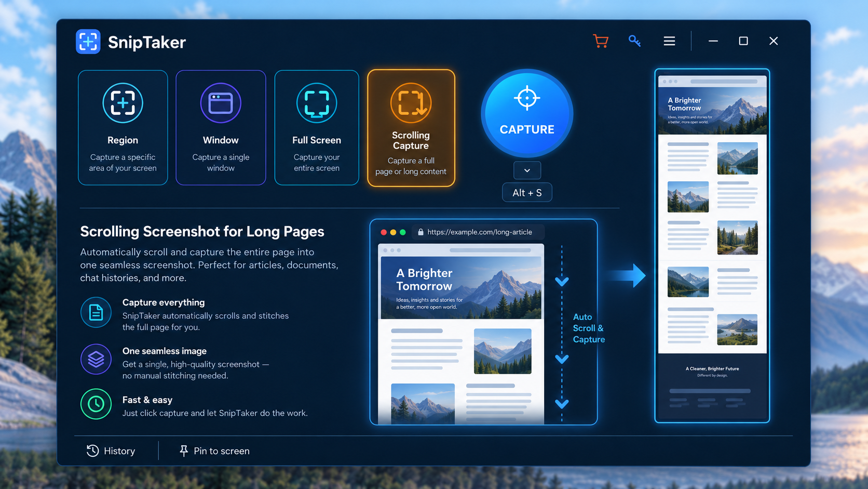Click the Capture everything document icon
Image resolution: width=868 pixels, height=489 pixels.
(x=96, y=312)
